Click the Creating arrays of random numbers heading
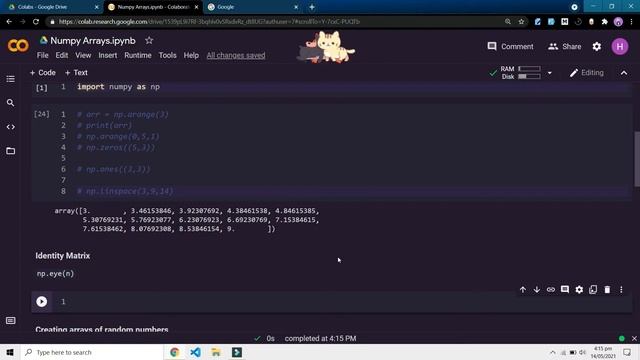The image size is (640, 360). [x=102, y=329]
